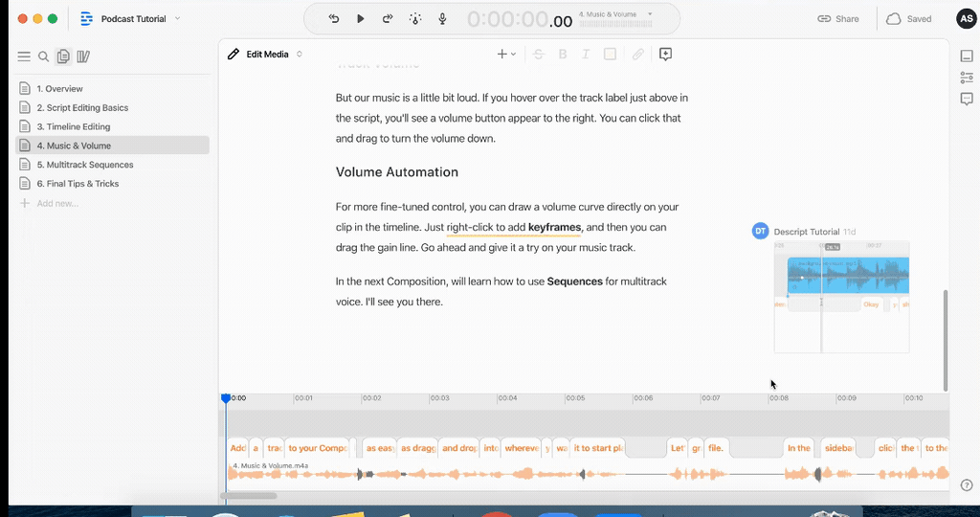Click the pencil Edit Media icon
The width and height of the screenshot is (980, 517).
pyautogui.click(x=234, y=55)
